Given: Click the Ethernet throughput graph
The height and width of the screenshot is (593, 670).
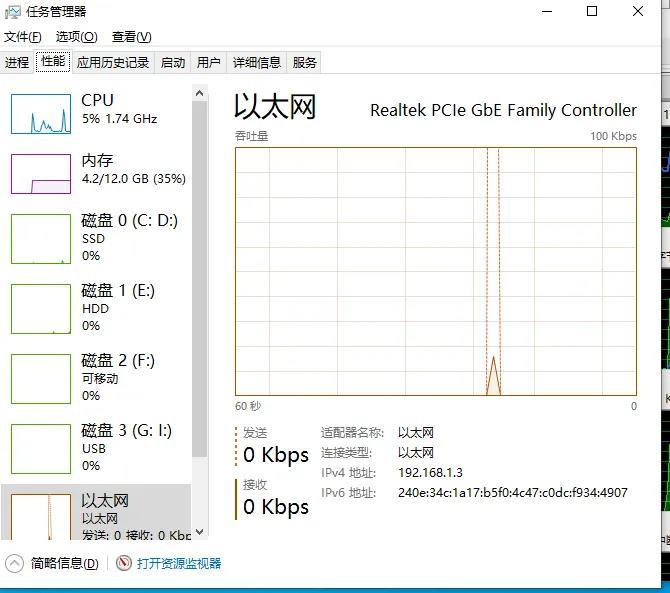Looking at the screenshot, I should pyautogui.click(x=436, y=272).
